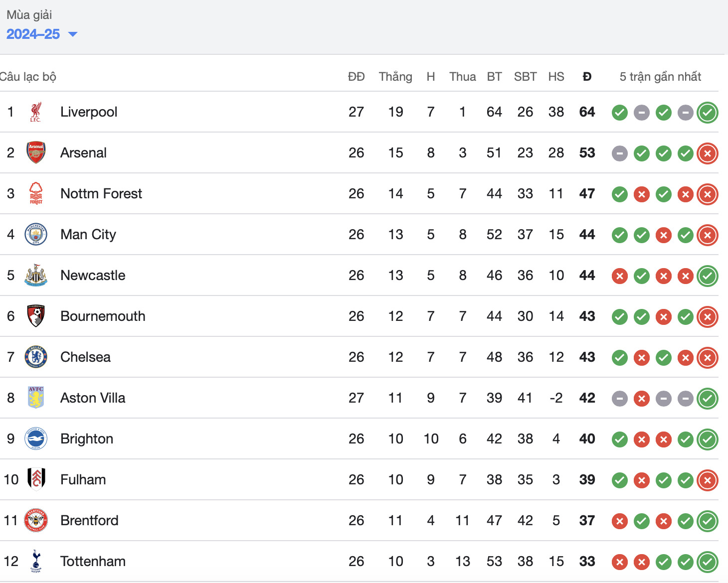The height and width of the screenshot is (583, 728).
Task: Click Liverpool's latest match win icon
Action: [x=708, y=113]
